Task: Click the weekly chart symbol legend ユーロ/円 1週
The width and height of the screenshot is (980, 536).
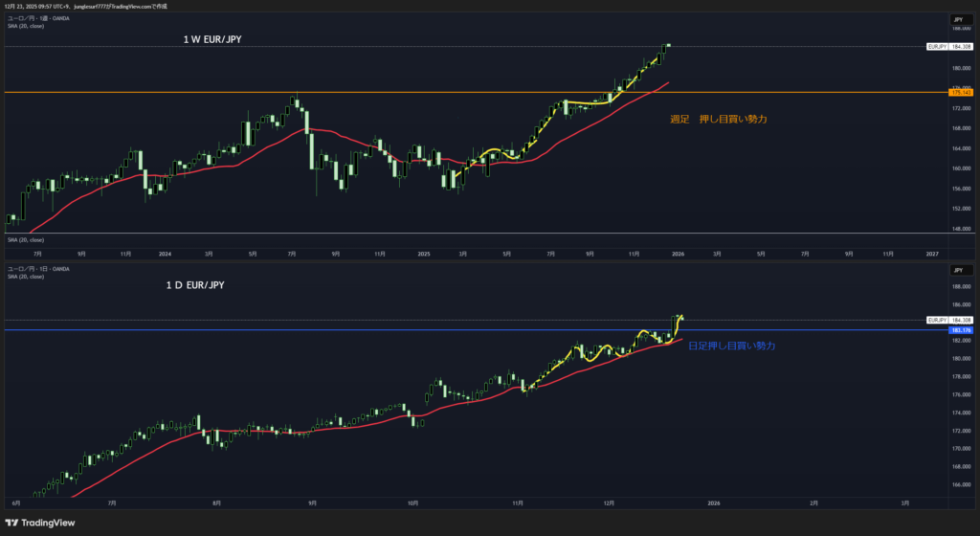Action: click(x=40, y=18)
